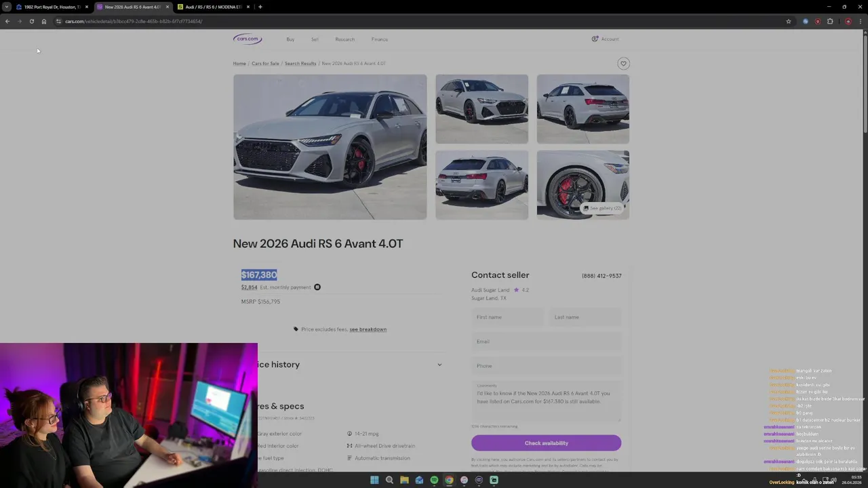Viewport: 868px width, 488px height.
Task: Click the Email input field
Action: 546,342
